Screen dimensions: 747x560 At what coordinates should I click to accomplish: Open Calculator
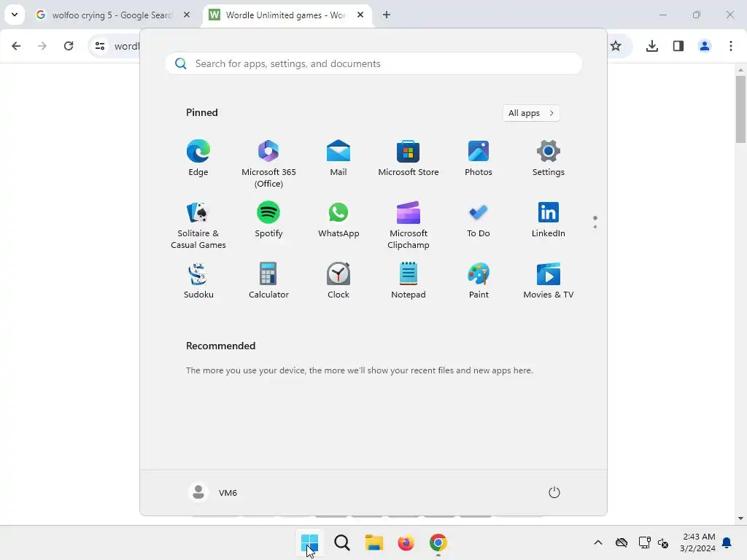[268, 281]
